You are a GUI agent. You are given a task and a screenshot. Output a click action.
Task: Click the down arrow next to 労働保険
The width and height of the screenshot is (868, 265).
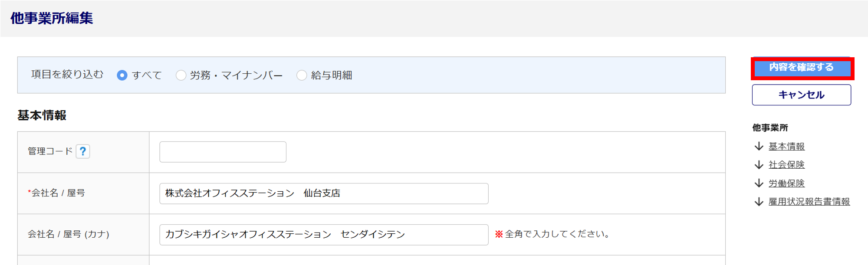coord(759,183)
